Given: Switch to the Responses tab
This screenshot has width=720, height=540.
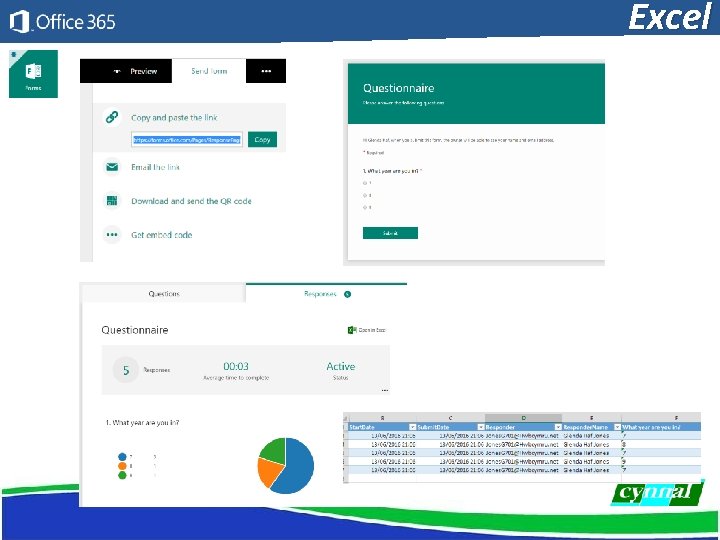Looking at the screenshot, I should point(326,293).
